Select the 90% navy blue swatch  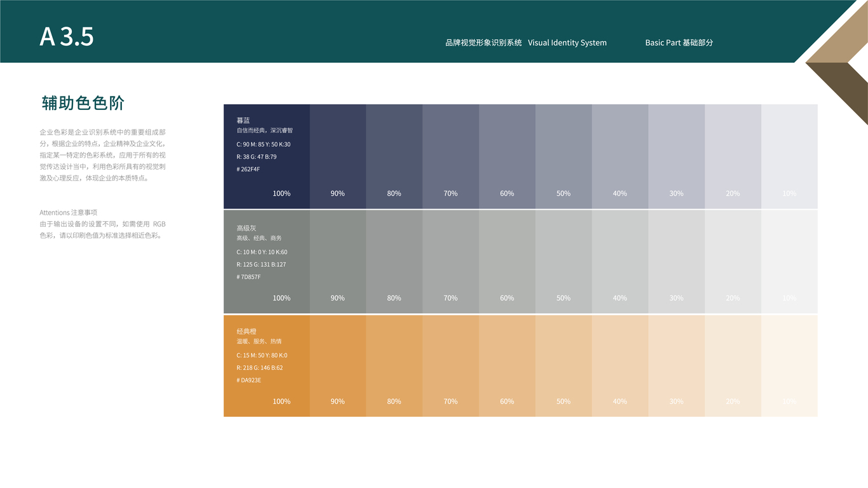(338, 156)
